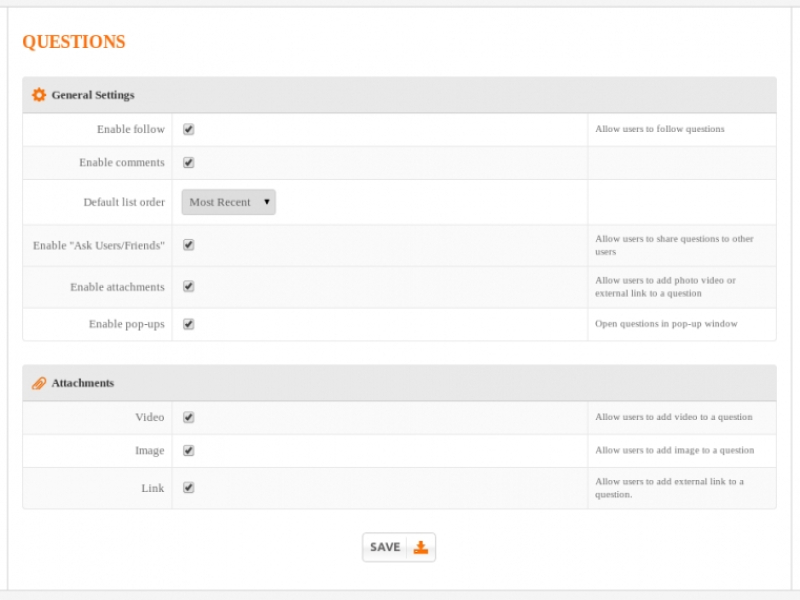Image resolution: width=800 pixels, height=600 pixels.
Task: Click the gear icon beside General Settings
Action: click(39, 95)
